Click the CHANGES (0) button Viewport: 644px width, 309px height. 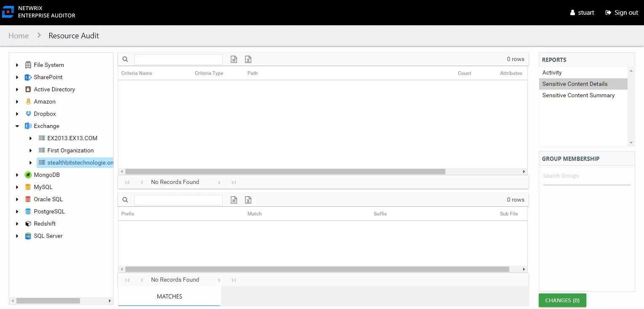tap(562, 300)
